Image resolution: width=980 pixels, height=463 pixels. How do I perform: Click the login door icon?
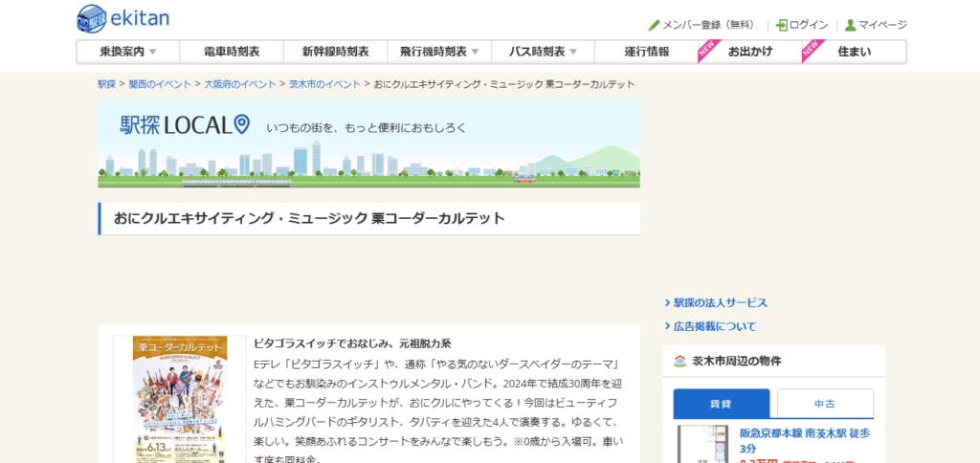[x=782, y=25]
